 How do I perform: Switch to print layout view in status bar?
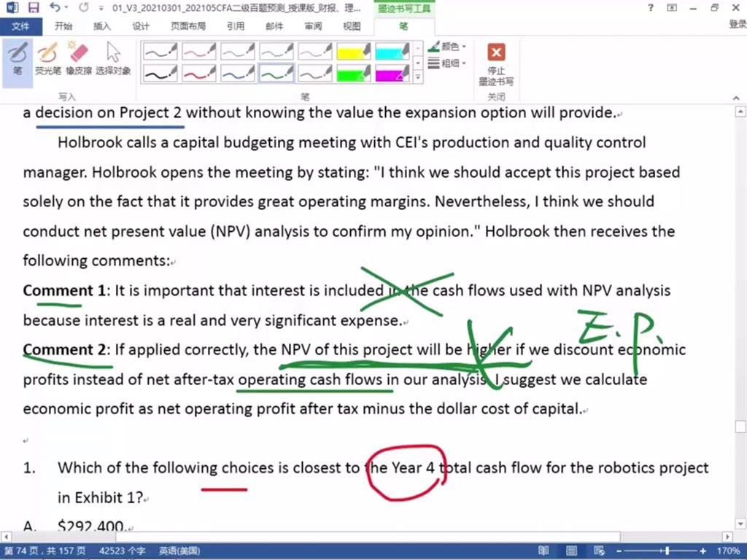pos(571,551)
